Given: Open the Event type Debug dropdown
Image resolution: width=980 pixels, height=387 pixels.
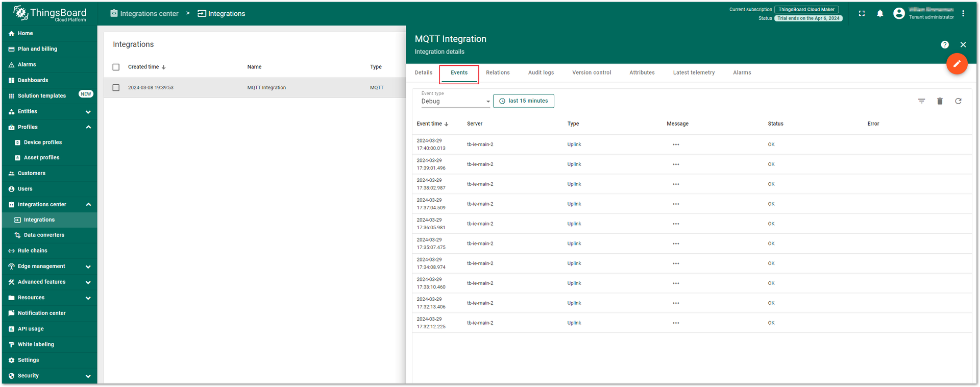Looking at the screenshot, I should pyautogui.click(x=455, y=101).
